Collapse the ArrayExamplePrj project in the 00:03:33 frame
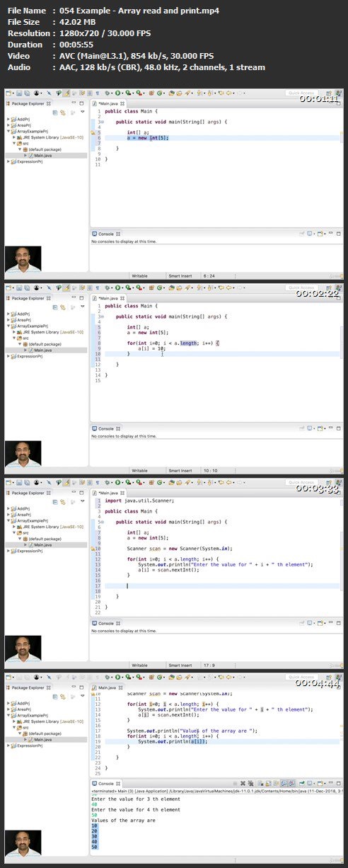The image size is (348, 868). 8,520
